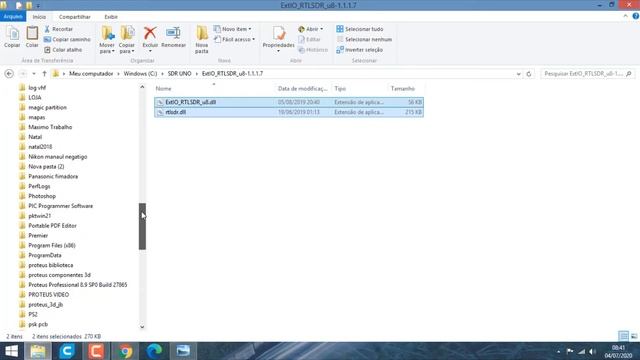
Task: Open Propriedades from the ribbon
Action: pyautogui.click(x=278, y=39)
